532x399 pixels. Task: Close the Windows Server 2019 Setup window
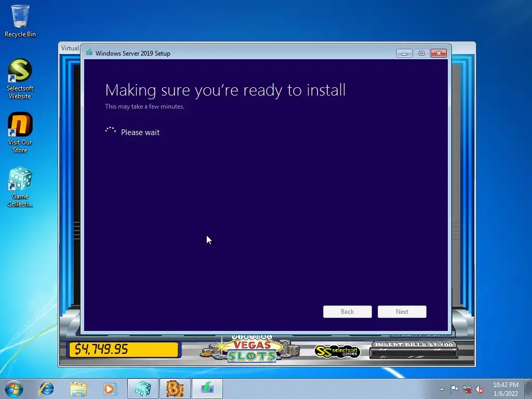point(438,54)
